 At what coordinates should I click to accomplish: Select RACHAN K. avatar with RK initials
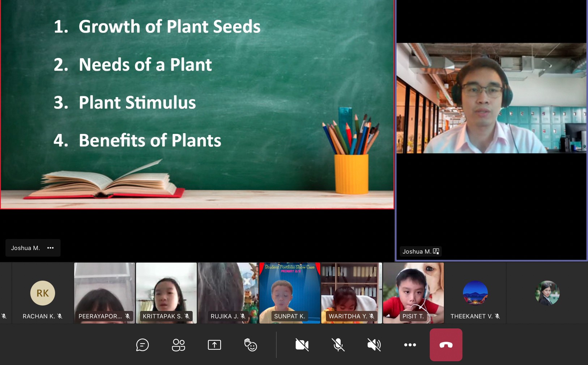(x=43, y=293)
